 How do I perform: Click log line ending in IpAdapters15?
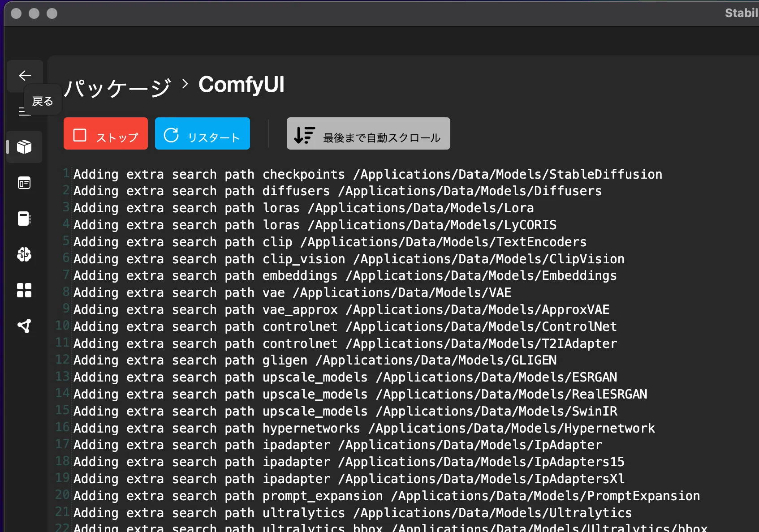(349, 462)
